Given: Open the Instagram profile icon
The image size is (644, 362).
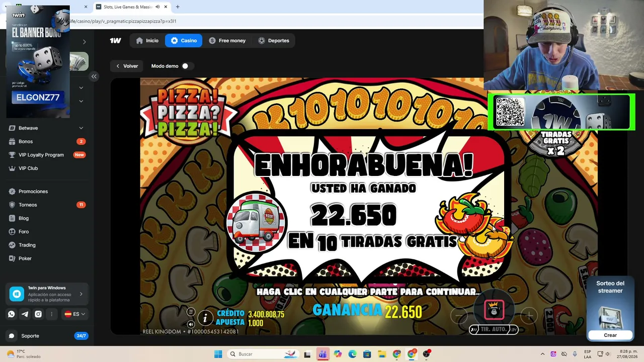Looking at the screenshot, I should pos(38,314).
